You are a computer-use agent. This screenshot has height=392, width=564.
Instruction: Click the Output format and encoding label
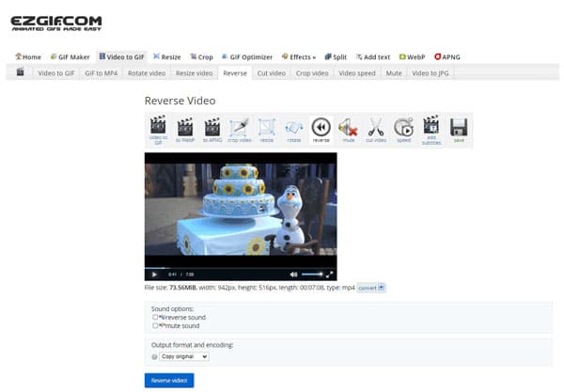point(192,345)
